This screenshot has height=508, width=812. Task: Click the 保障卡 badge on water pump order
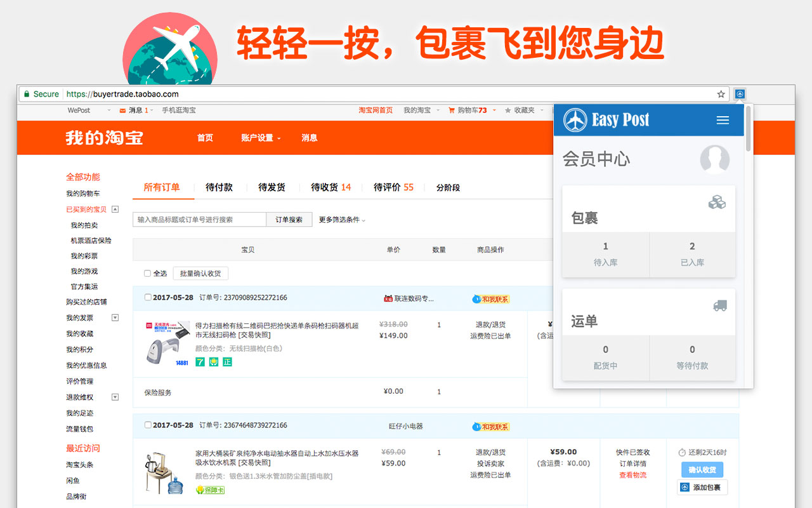coord(210,490)
